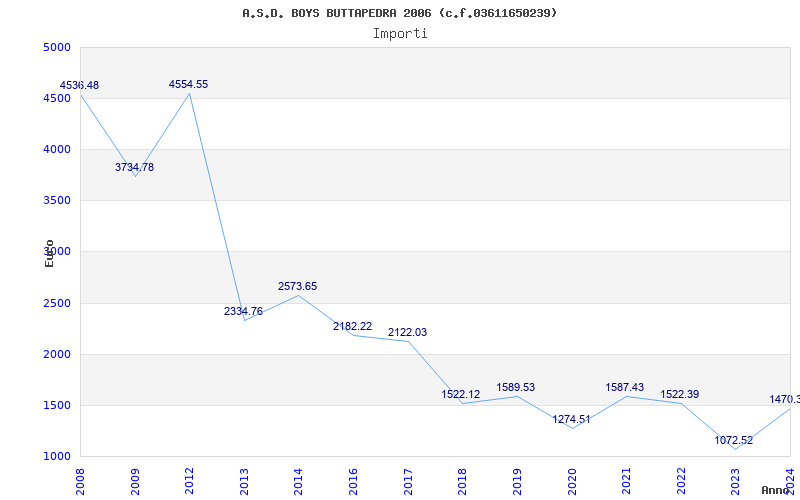The width and height of the screenshot is (800, 500).
Task: Click the y-axis value 1000
Action: [56, 457]
